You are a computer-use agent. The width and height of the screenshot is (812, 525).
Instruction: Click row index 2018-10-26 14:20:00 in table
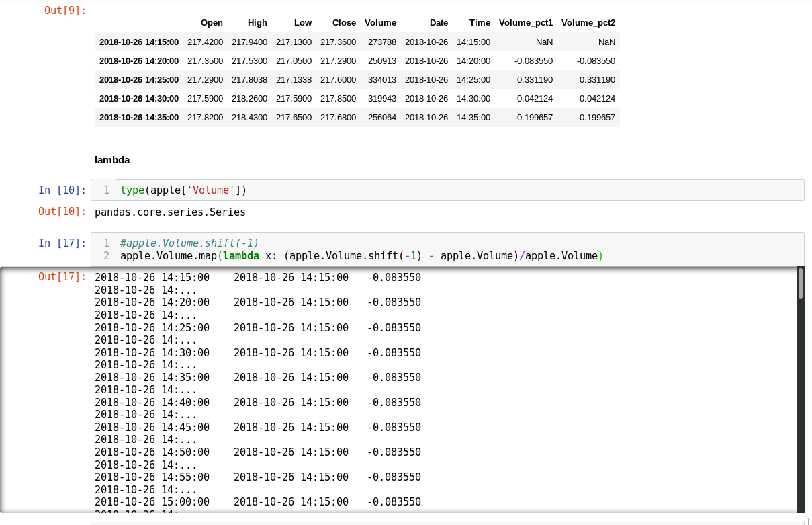(x=139, y=60)
